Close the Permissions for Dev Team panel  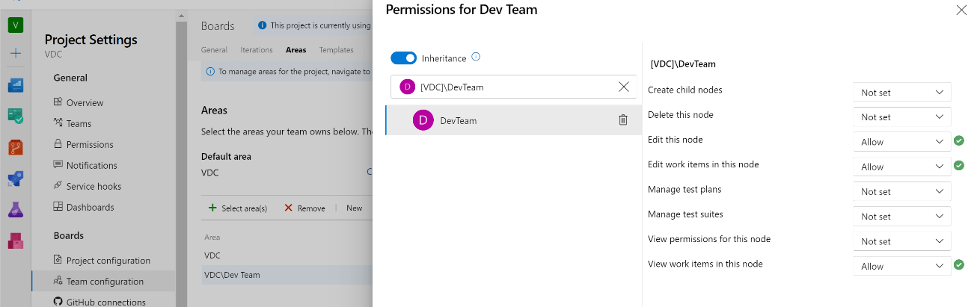click(x=961, y=10)
